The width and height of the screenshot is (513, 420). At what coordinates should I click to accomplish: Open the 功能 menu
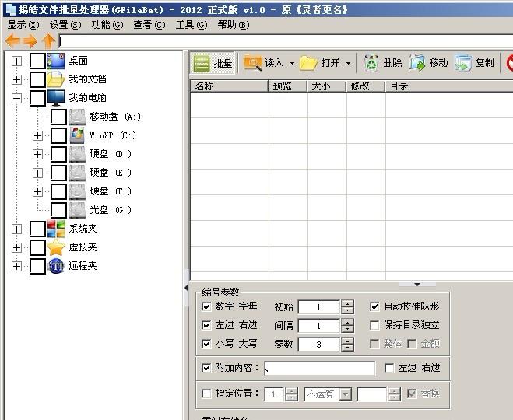click(x=107, y=25)
